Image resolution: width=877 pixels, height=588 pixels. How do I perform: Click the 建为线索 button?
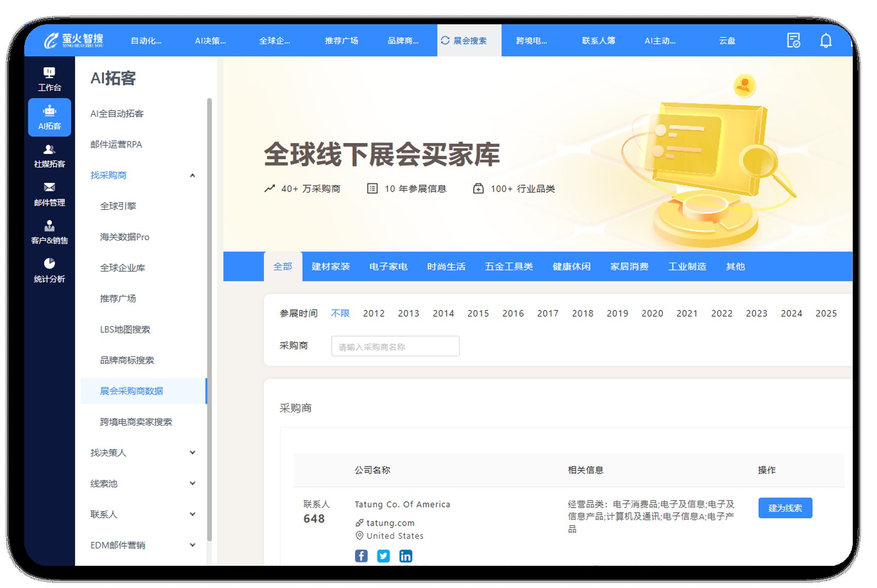click(x=785, y=508)
